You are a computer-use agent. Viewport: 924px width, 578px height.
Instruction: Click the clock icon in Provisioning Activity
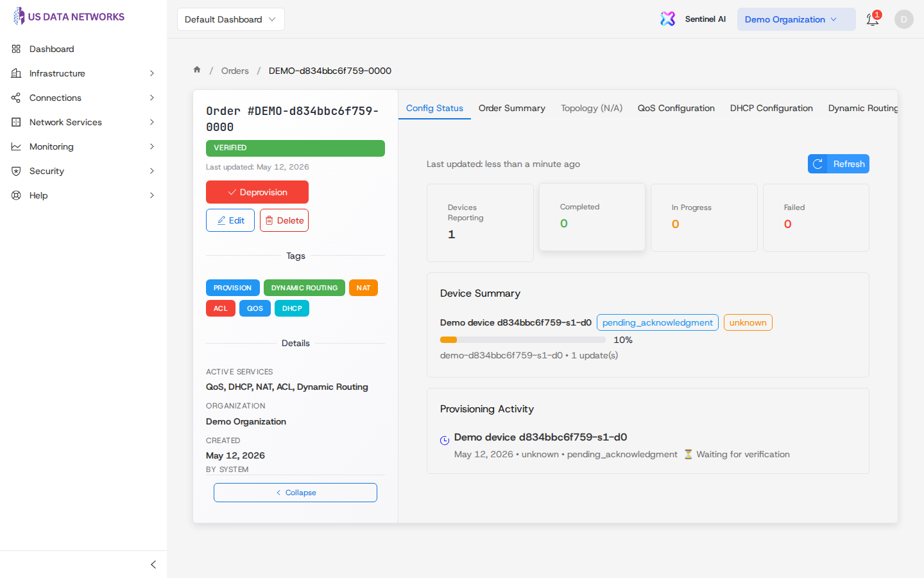[445, 441]
